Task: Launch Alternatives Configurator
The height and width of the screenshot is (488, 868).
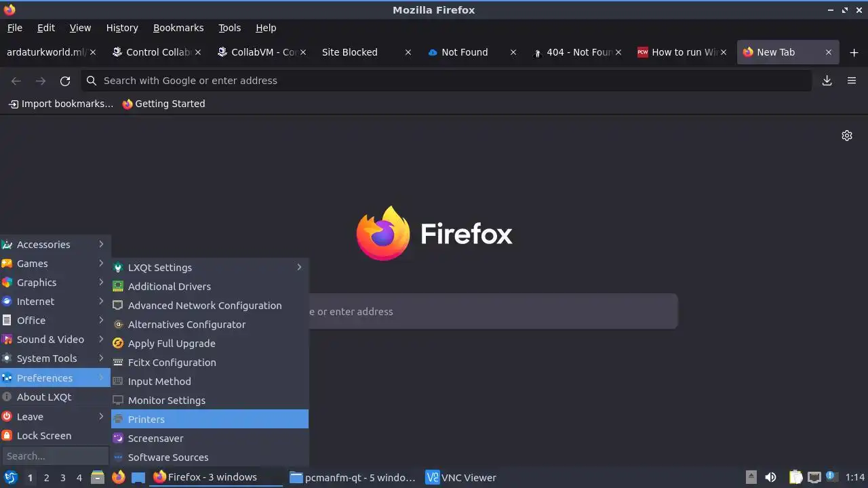Action: click(210, 325)
